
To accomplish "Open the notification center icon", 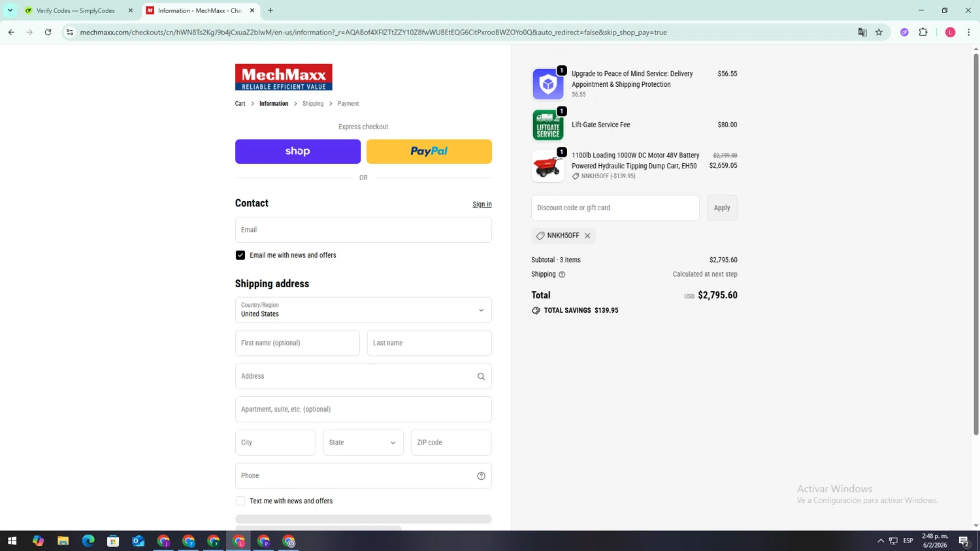I will 964,541.
